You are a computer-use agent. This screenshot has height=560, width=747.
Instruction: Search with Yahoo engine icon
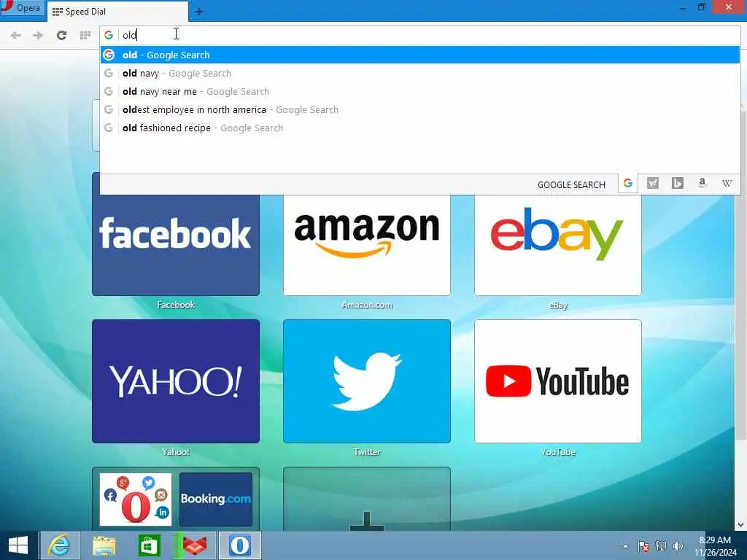(653, 183)
